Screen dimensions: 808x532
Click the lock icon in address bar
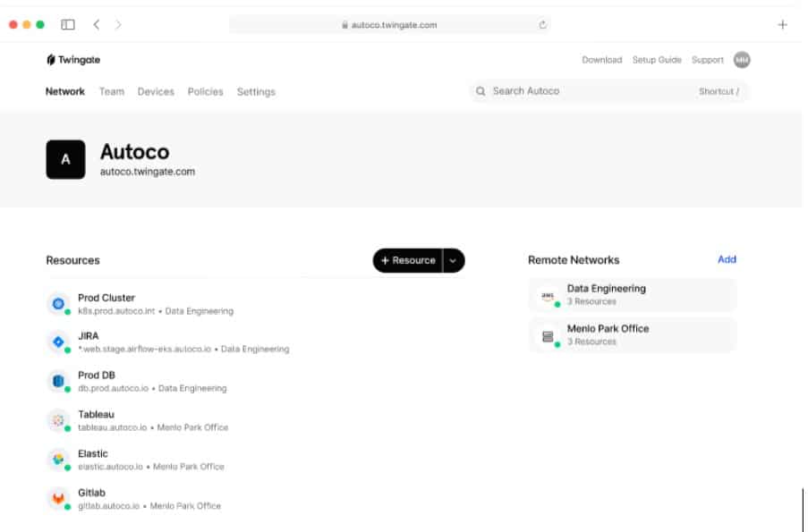click(x=344, y=25)
